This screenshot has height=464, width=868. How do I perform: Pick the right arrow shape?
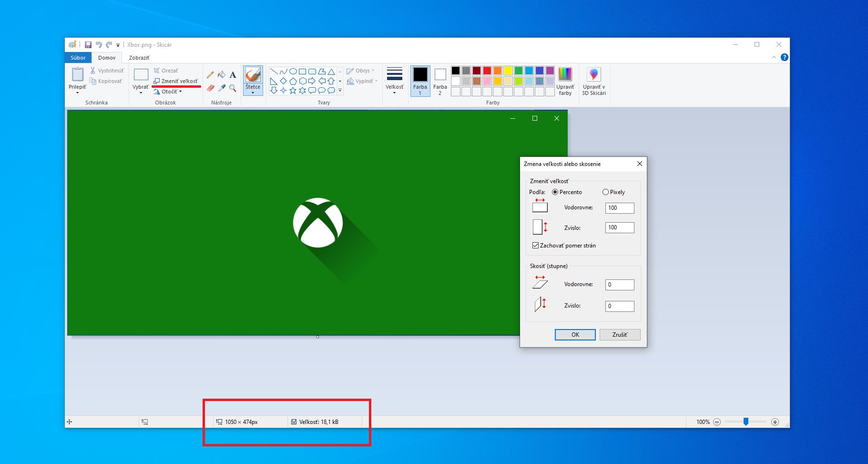312,81
